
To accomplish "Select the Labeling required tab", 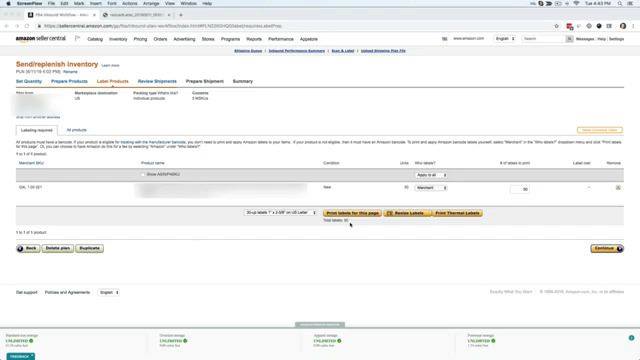I will click(37, 130).
